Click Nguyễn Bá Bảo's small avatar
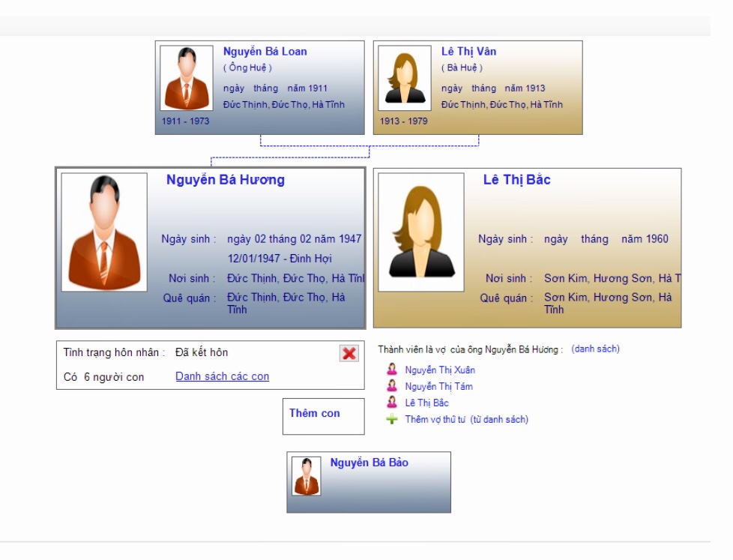This screenshot has height=560, width=733. (x=307, y=476)
